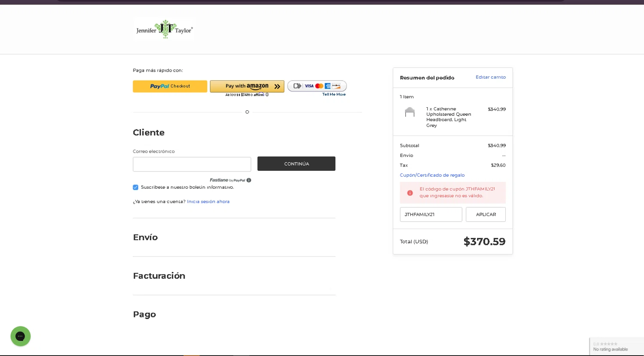Click the Tax value $29.60

[498, 165]
